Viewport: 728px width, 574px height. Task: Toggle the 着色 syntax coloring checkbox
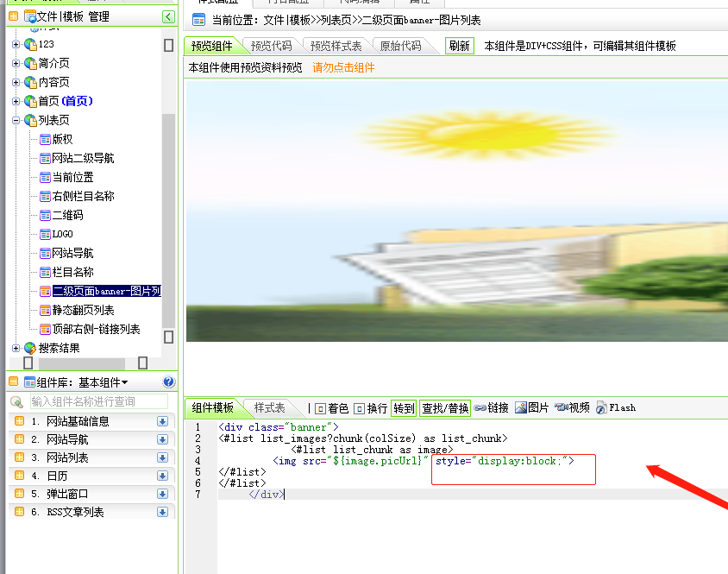pos(320,408)
